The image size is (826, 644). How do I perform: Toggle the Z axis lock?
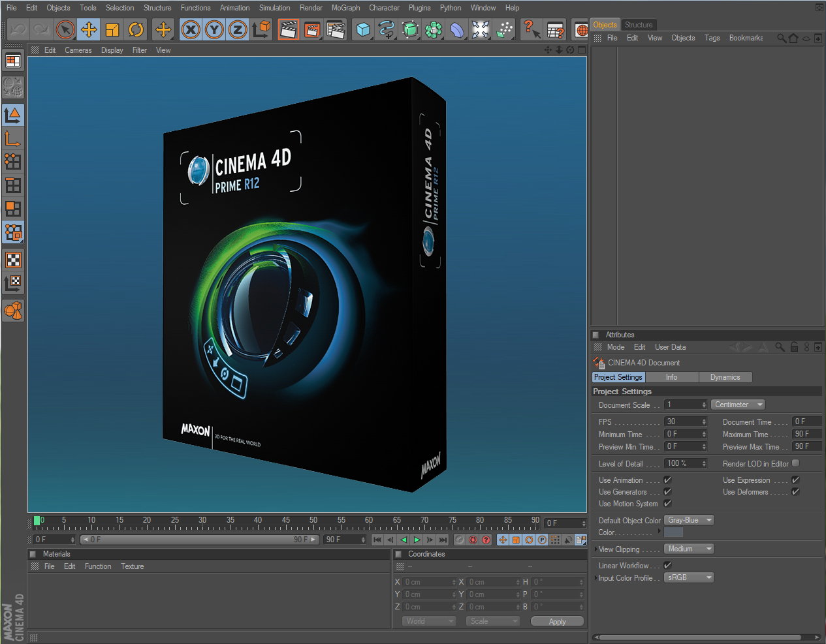[x=238, y=29]
